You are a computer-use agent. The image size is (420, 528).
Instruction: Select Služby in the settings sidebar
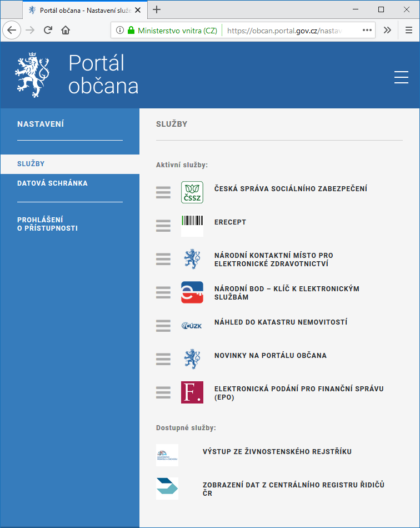(31, 164)
